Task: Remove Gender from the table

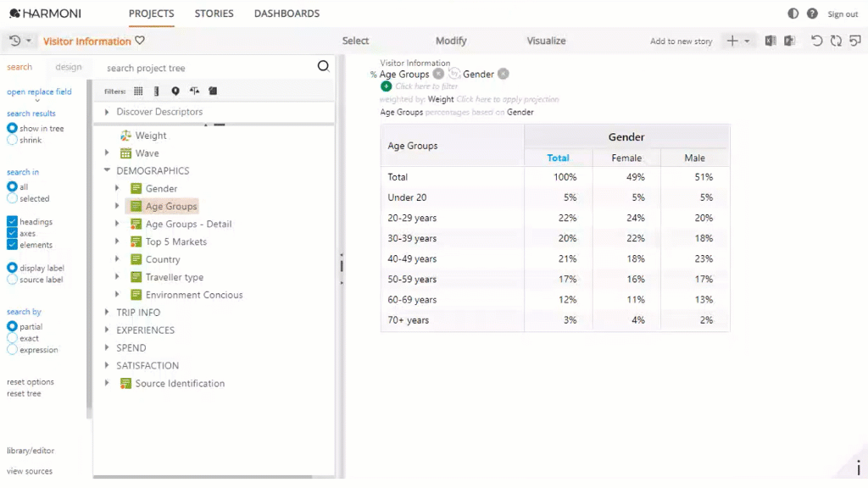Action: point(504,74)
